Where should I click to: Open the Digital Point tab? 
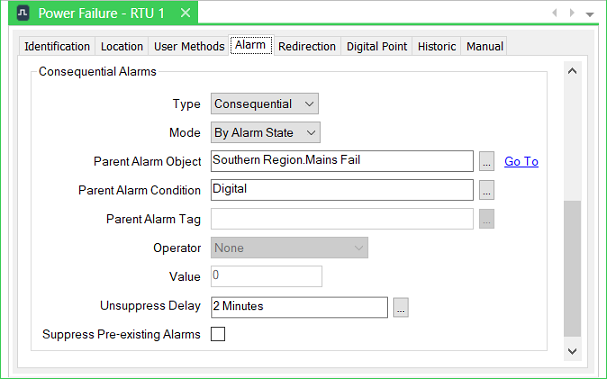[x=377, y=46]
